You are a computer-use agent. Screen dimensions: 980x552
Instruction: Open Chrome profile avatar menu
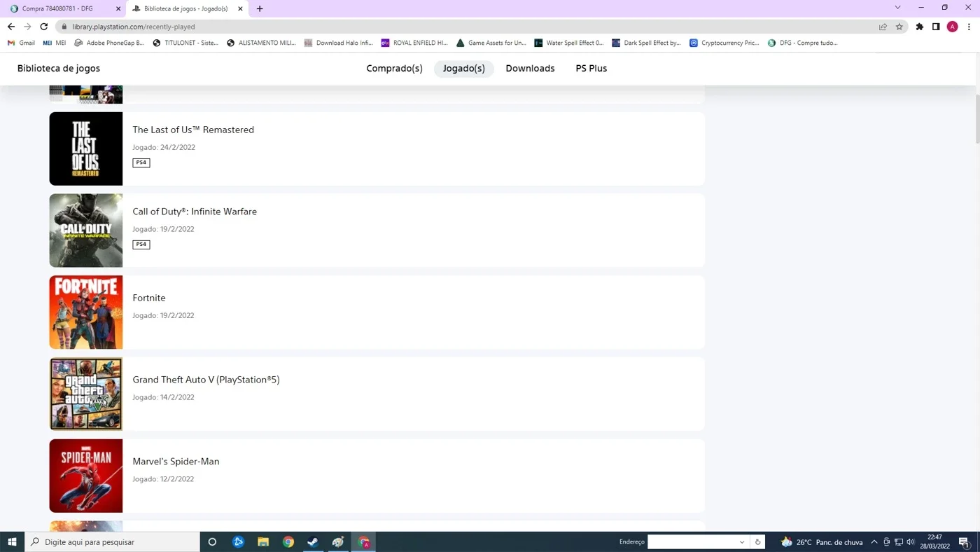(952, 27)
